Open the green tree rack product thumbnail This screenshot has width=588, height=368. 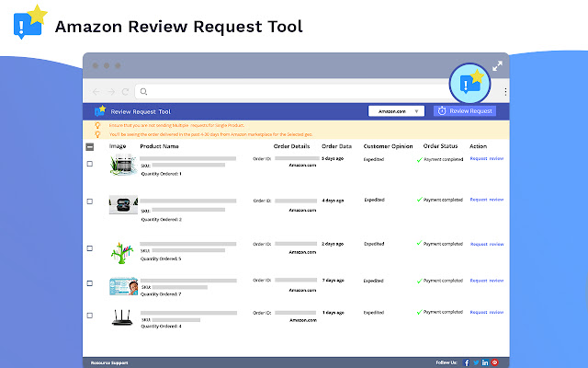click(122, 253)
